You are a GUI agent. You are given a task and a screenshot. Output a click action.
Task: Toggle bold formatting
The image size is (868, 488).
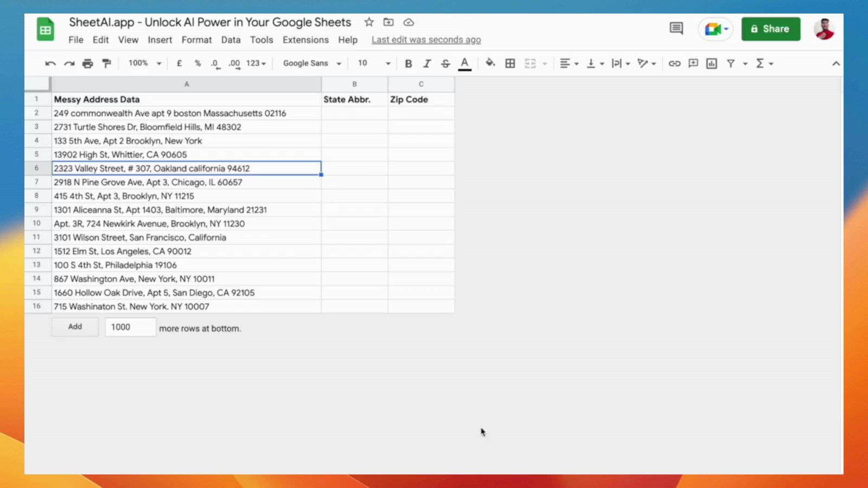coord(409,63)
